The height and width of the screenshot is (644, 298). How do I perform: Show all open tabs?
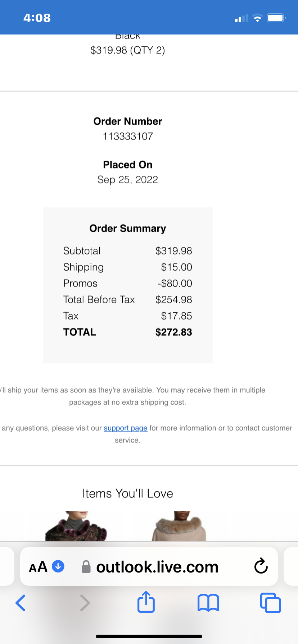point(270,603)
